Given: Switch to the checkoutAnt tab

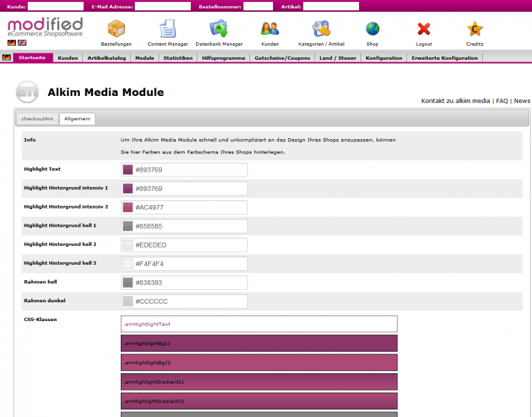Looking at the screenshot, I should coord(38,119).
